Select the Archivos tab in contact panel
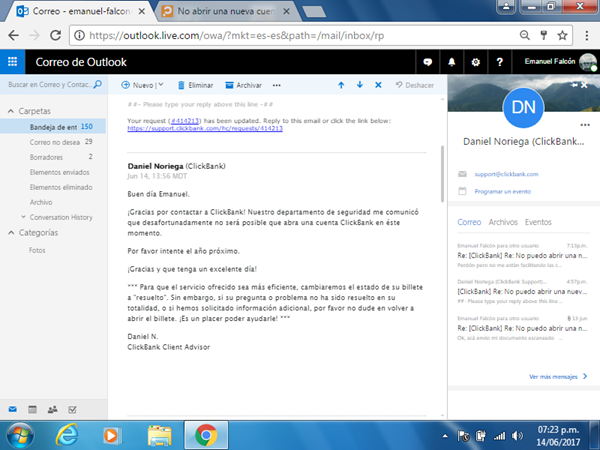Screen dimensions: 600x450 (x=503, y=222)
